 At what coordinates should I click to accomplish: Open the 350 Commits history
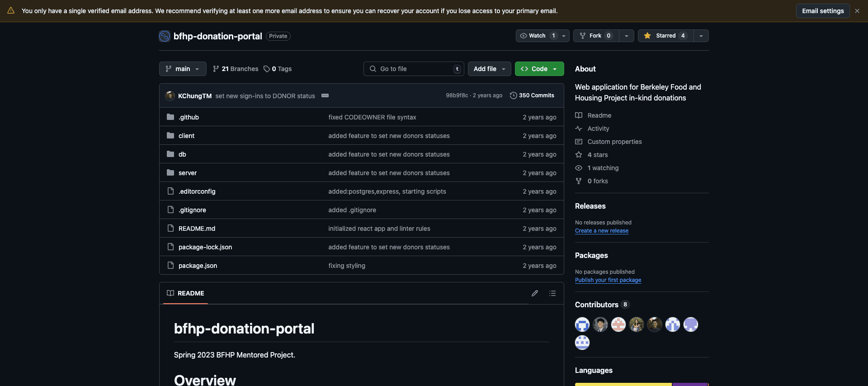[x=532, y=95]
